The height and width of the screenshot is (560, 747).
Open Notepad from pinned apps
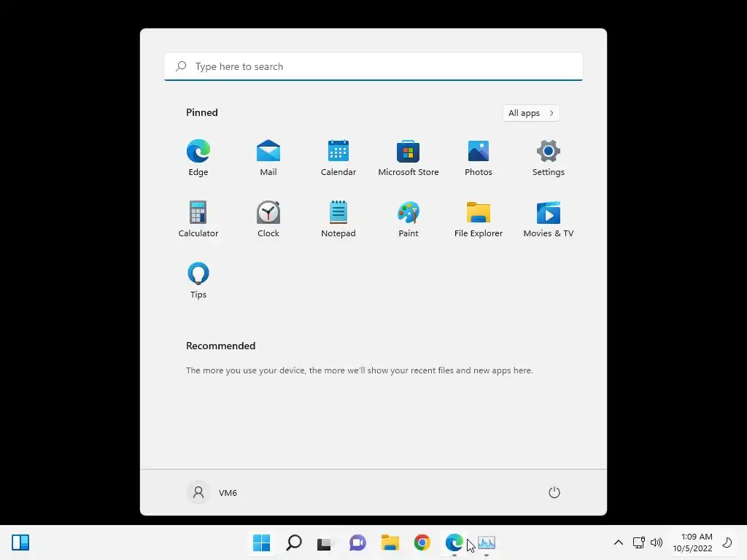[338, 219]
